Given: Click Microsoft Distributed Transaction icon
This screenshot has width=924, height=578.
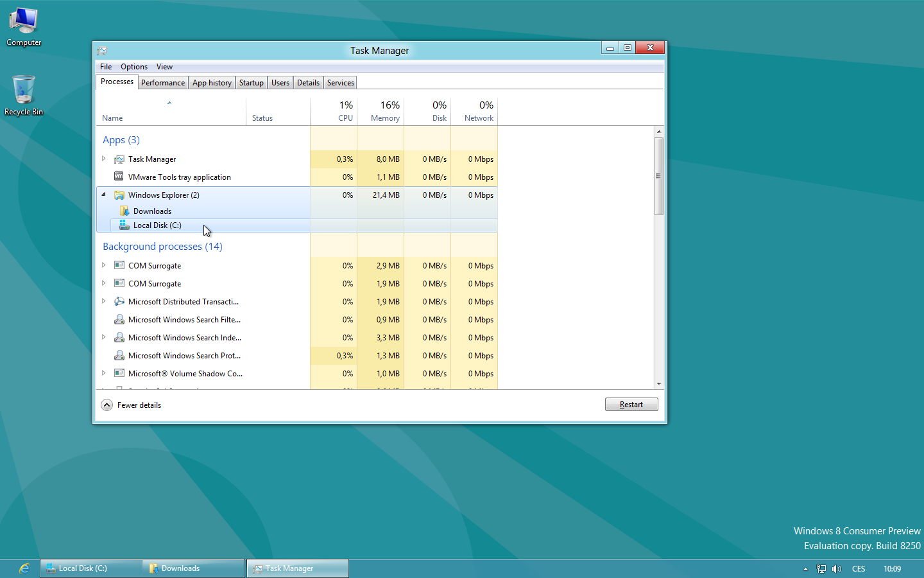Looking at the screenshot, I should click(x=119, y=301).
